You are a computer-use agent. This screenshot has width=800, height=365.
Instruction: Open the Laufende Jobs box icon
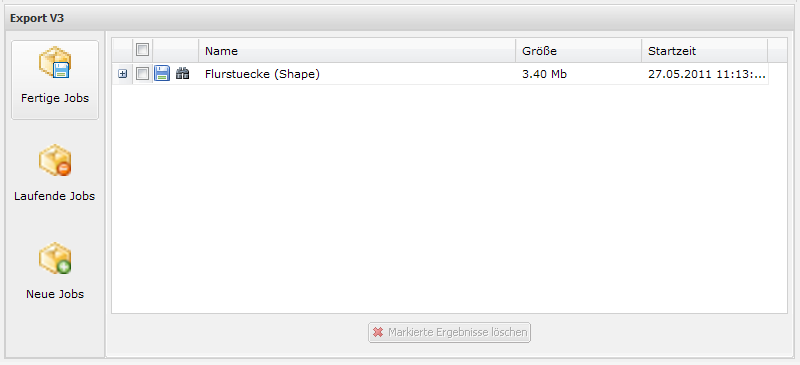[55, 160]
